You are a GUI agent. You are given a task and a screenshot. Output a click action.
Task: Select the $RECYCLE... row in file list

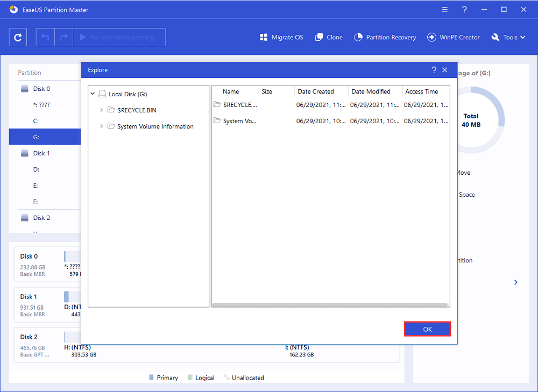[331, 105]
